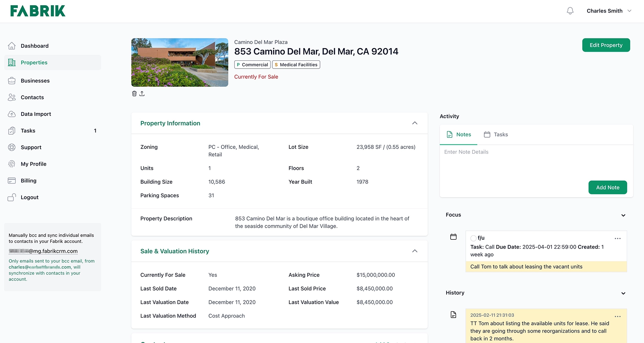
Task: Open Data Import in sidebar
Action: pyautogui.click(x=52, y=114)
